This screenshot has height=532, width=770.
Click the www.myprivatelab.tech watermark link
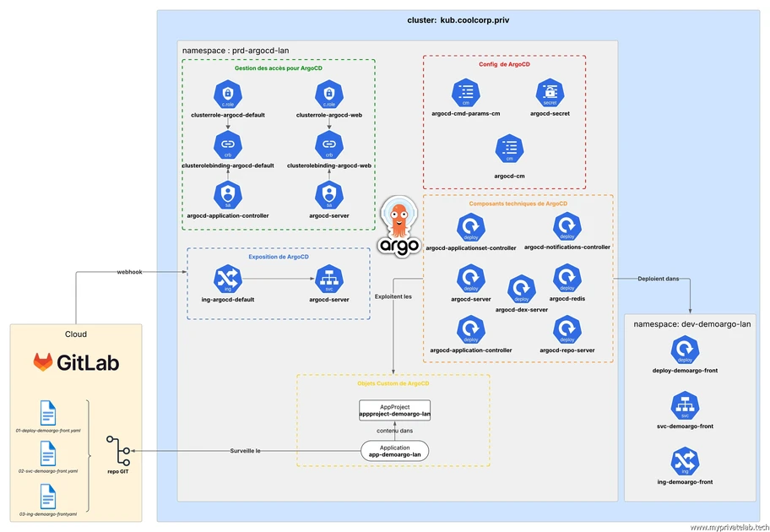click(726, 526)
